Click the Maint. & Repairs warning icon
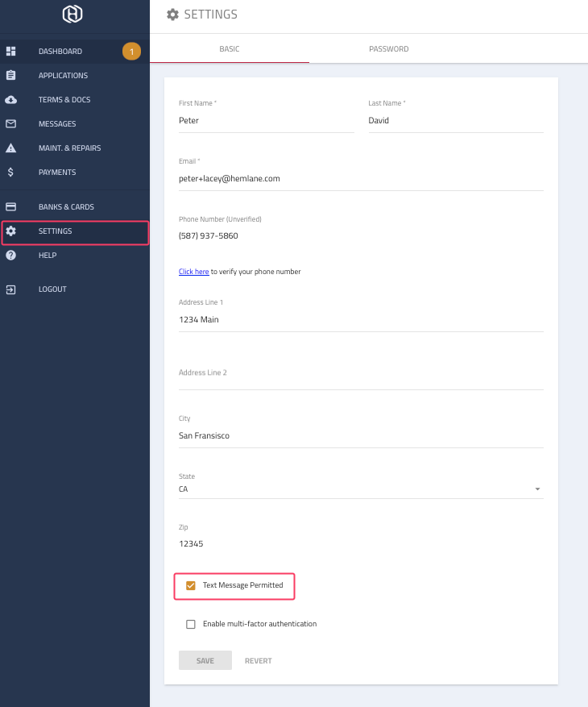The width and height of the screenshot is (588, 707). tap(10, 148)
